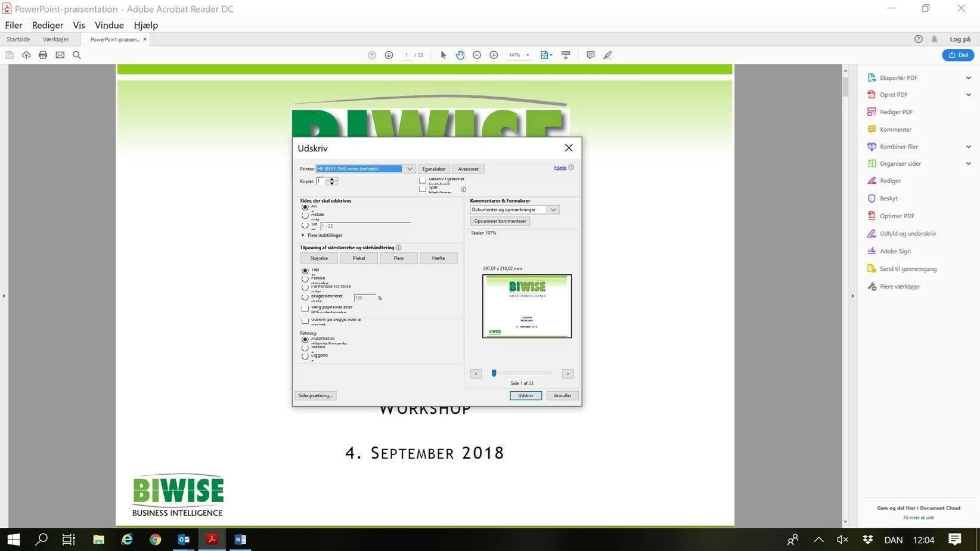
Task: Open Flere værktøjer in right panel
Action: [x=899, y=286]
